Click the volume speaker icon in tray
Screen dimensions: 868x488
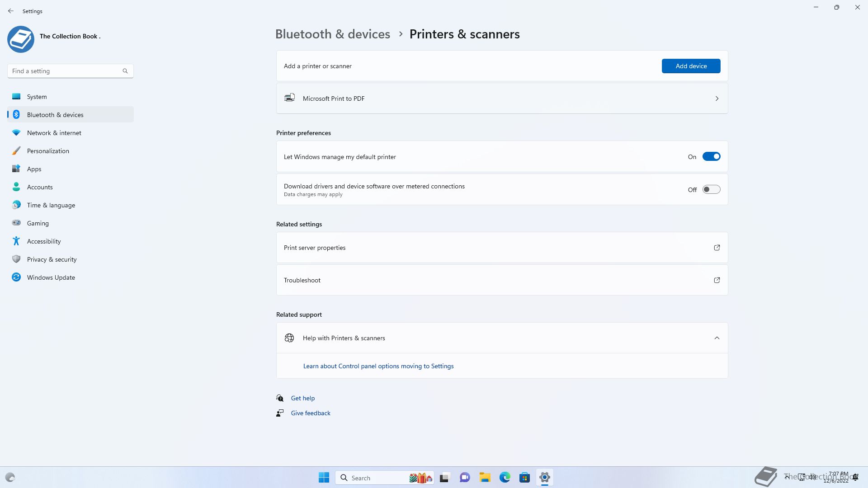812,477
